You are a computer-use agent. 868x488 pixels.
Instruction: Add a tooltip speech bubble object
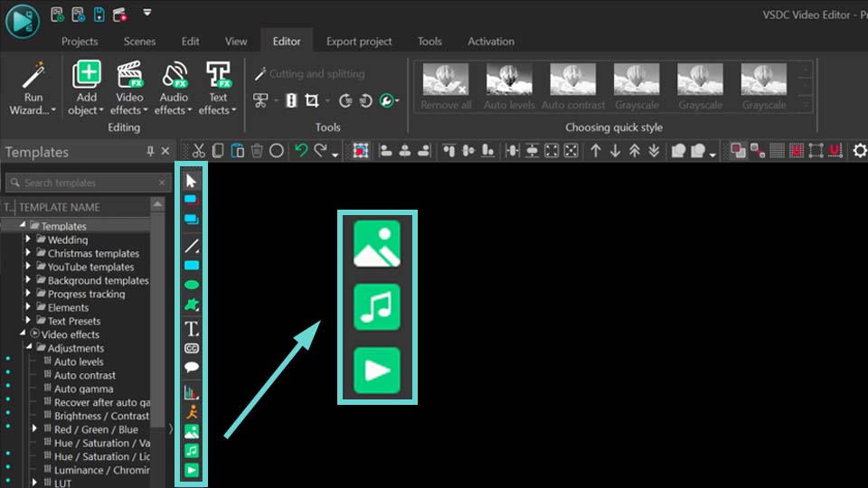(x=192, y=367)
